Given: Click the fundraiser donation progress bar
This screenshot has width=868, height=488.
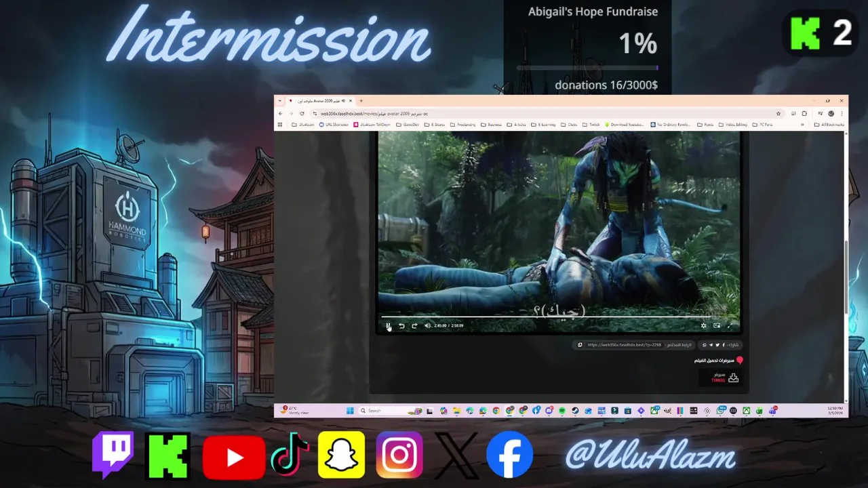Looking at the screenshot, I should [x=587, y=68].
